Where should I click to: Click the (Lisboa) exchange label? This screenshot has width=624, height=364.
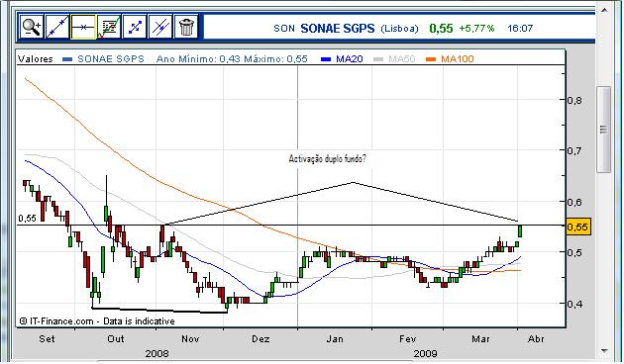[399, 29]
